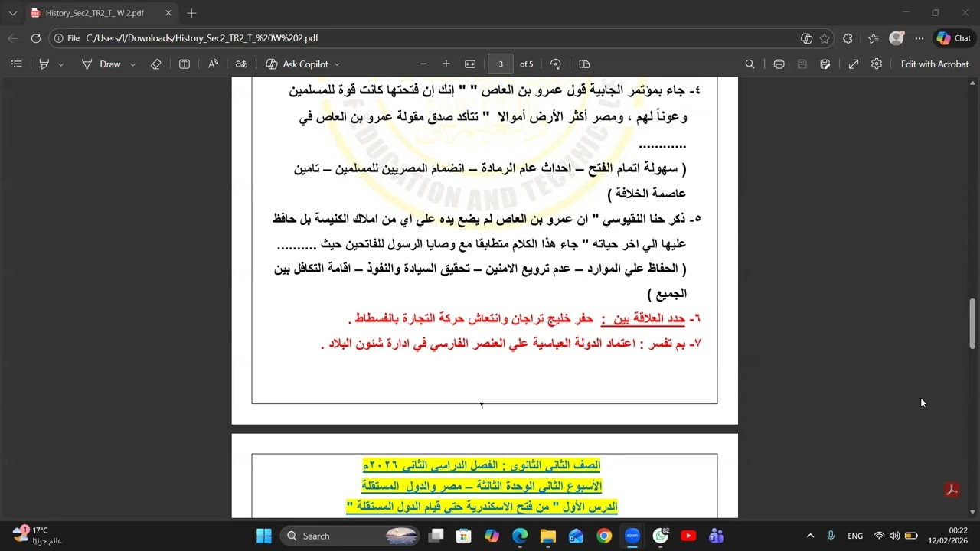
Task: Open a new browser tab
Action: click(x=191, y=13)
